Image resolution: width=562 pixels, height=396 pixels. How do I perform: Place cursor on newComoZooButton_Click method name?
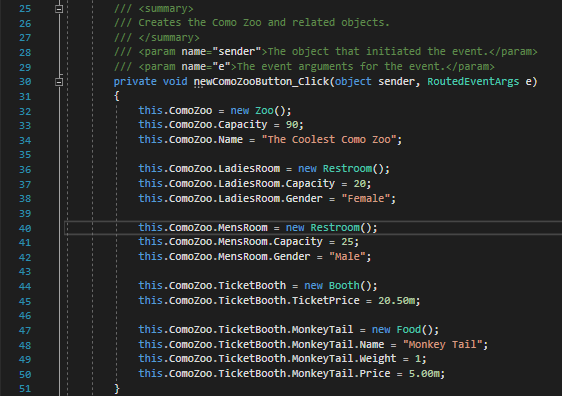pos(261,82)
